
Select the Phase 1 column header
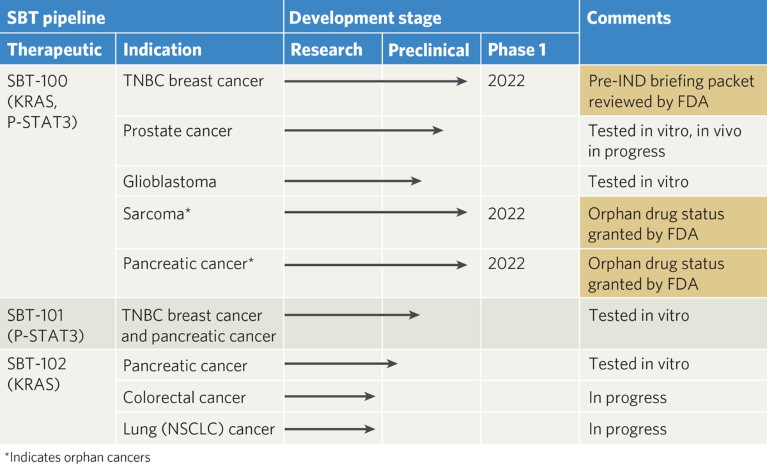pos(517,49)
